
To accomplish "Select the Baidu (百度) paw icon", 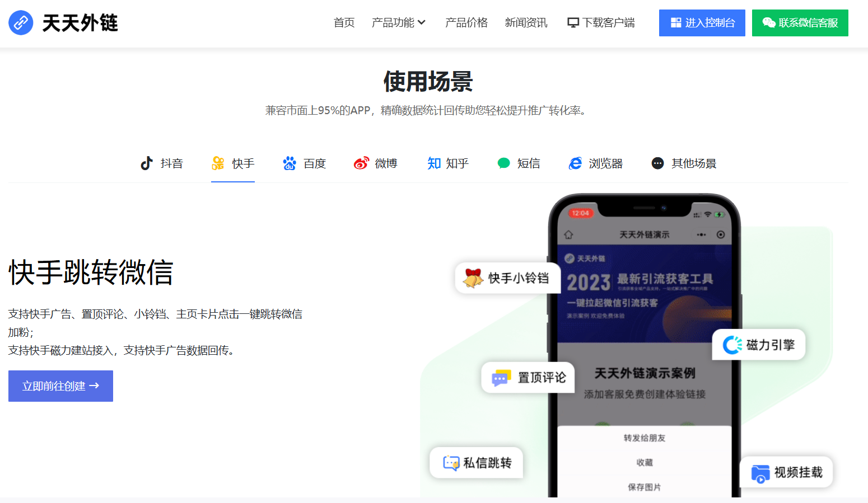I will coord(290,163).
